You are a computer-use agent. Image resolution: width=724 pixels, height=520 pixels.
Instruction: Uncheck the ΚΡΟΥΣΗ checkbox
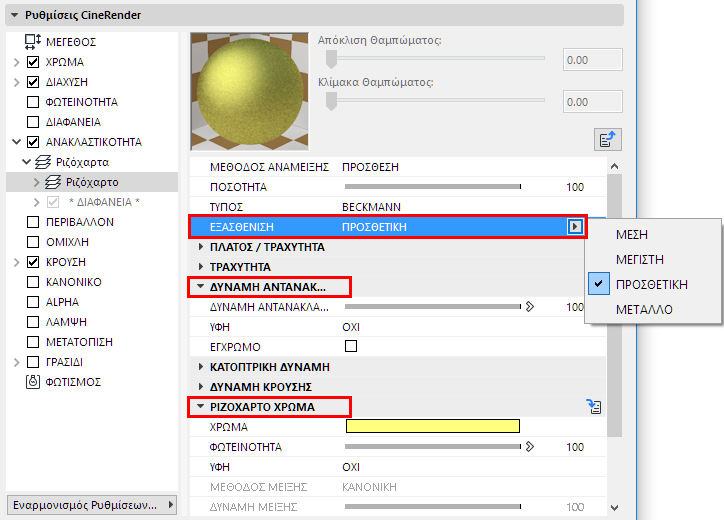[33, 262]
